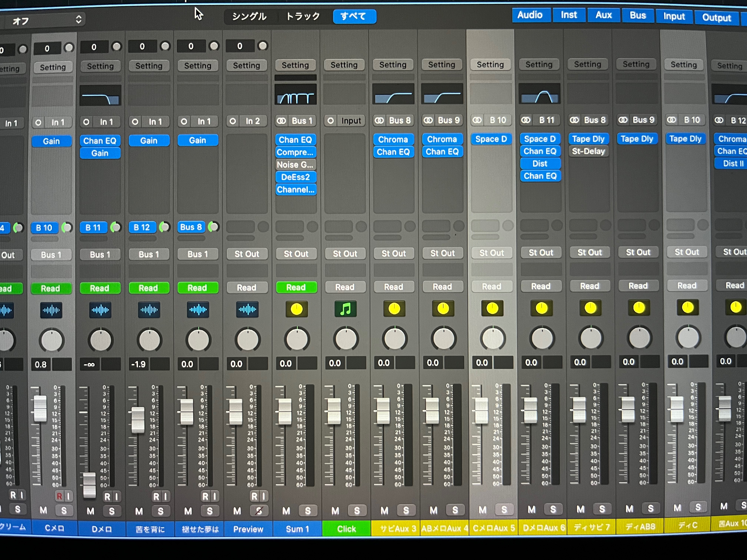Click the waveform icon on Preview channel
The width and height of the screenshot is (747, 560).
tap(247, 309)
